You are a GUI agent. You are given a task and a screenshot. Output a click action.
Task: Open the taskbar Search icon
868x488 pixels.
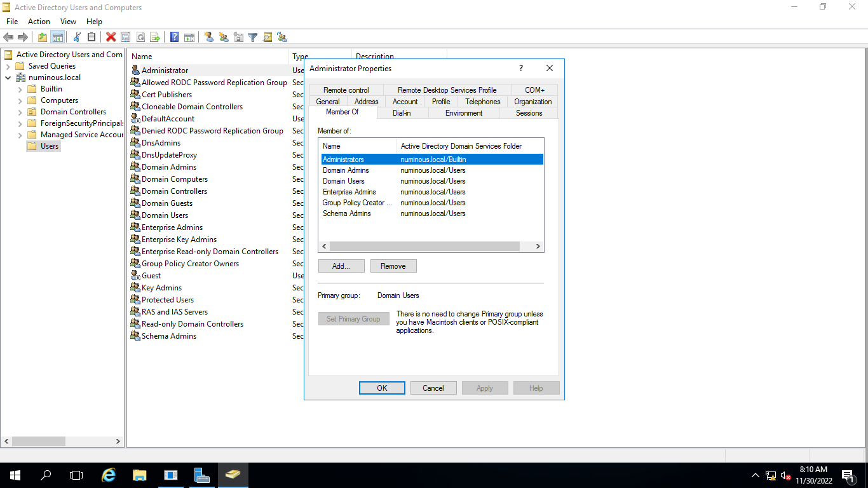tap(46, 475)
